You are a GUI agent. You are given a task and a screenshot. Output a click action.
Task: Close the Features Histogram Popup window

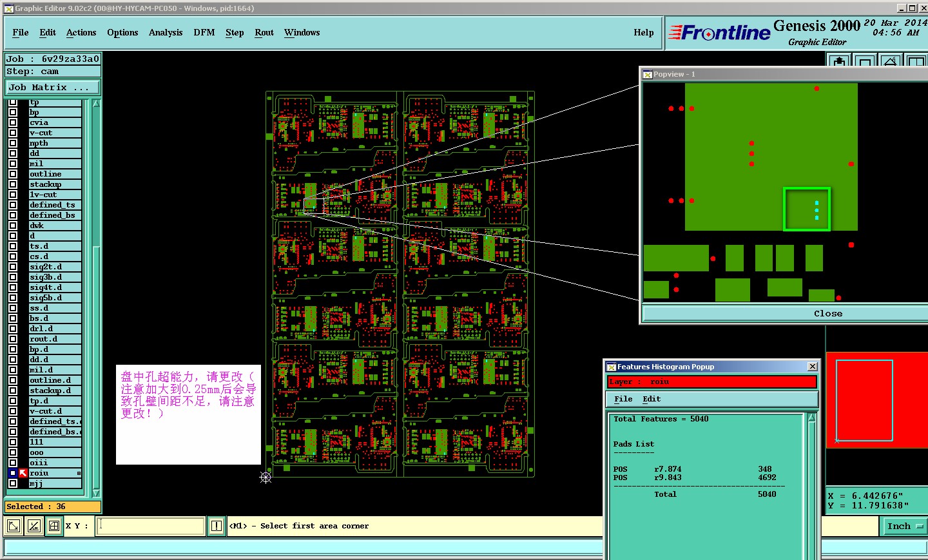(x=813, y=367)
